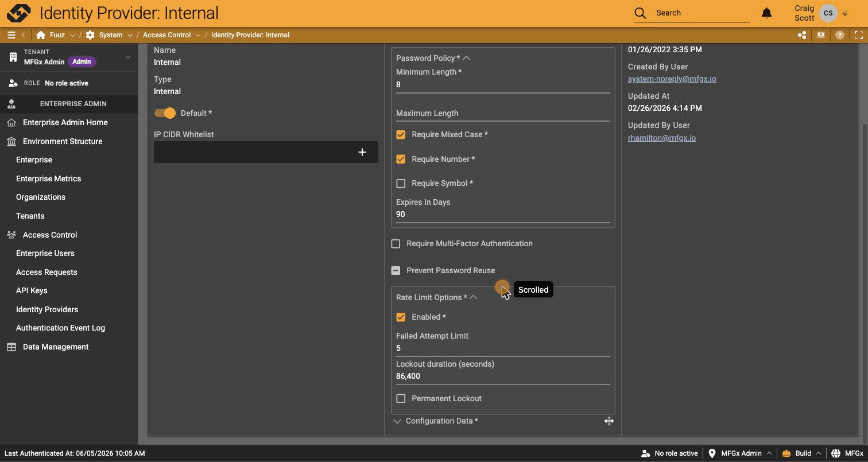Image resolution: width=868 pixels, height=462 pixels.
Task: Expand the MFGx Admin status bar menu
Action: pyautogui.click(x=769, y=453)
